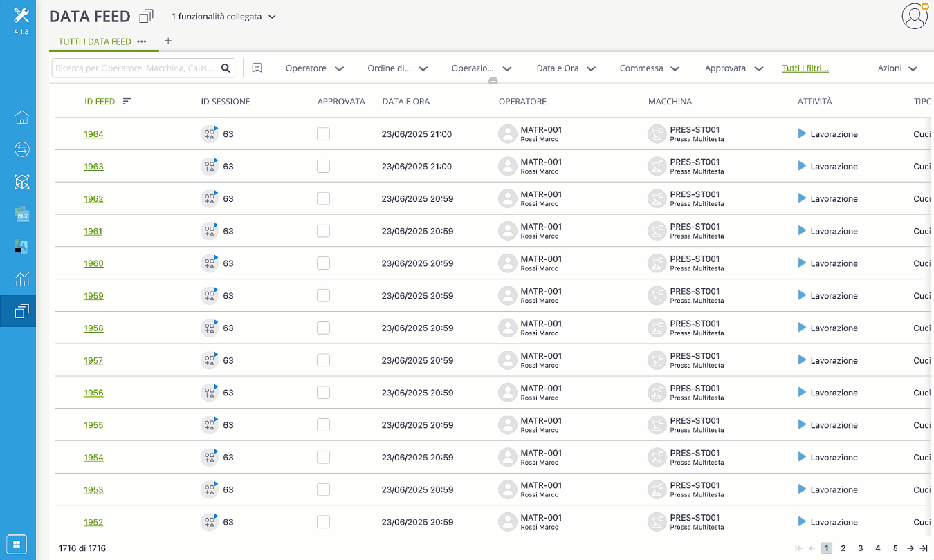
Task: Select the TUTTI I DATA FEED tab
Action: tap(95, 41)
